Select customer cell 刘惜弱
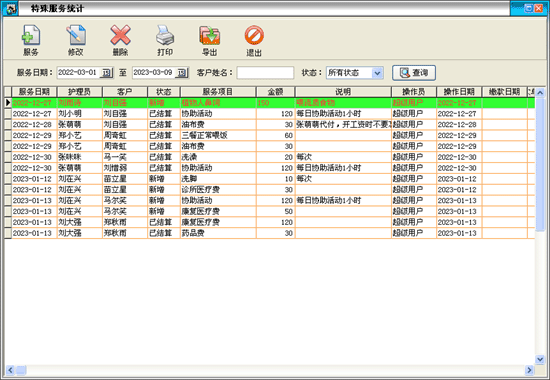Image resolution: width=550 pixels, height=380 pixels. [125, 168]
